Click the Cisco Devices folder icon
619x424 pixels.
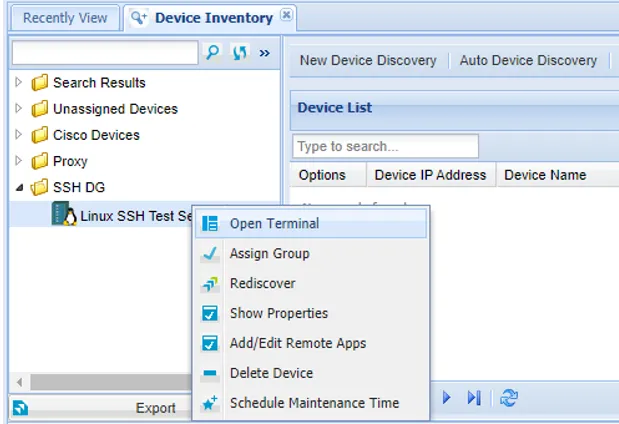point(39,135)
